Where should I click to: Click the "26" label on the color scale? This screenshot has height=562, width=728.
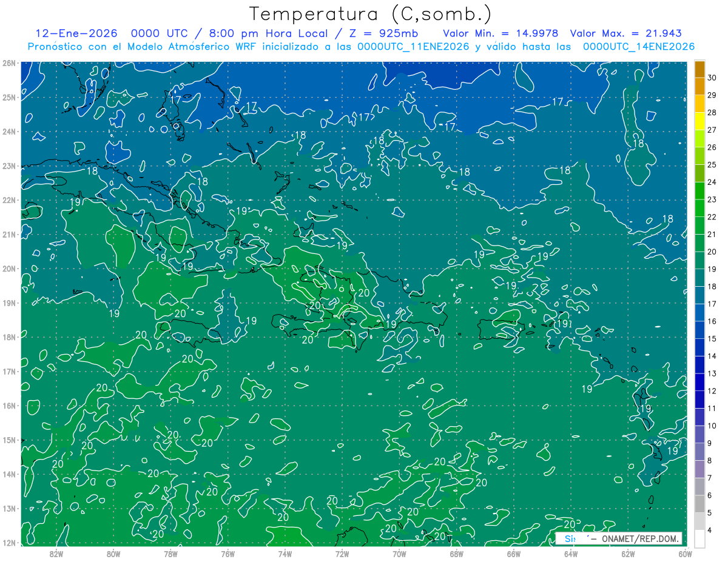(x=712, y=147)
